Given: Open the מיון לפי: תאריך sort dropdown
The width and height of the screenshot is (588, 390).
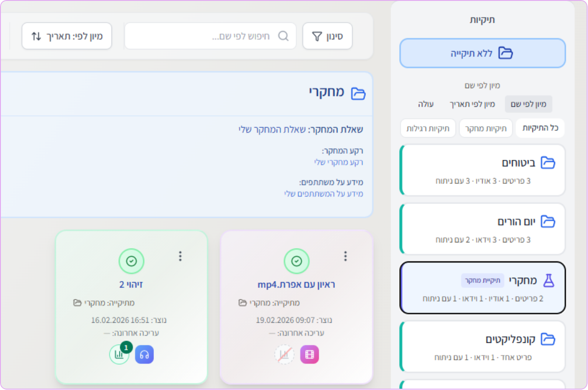Looking at the screenshot, I should point(66,36).
